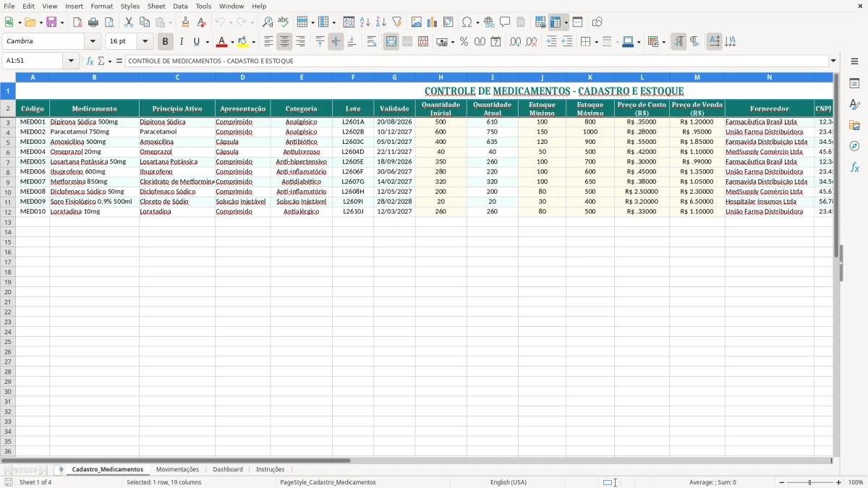The image size is (868, 488).
Task: Click the AutoFilter funnel icon
Action: (396, 22)
